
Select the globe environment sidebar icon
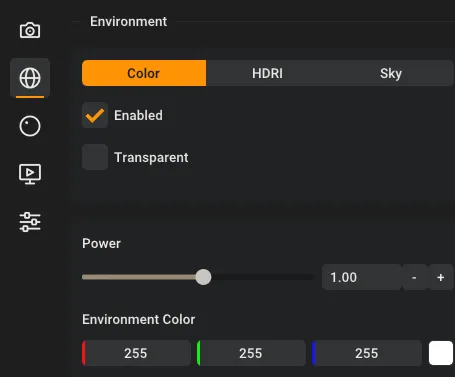pos(30,78)
